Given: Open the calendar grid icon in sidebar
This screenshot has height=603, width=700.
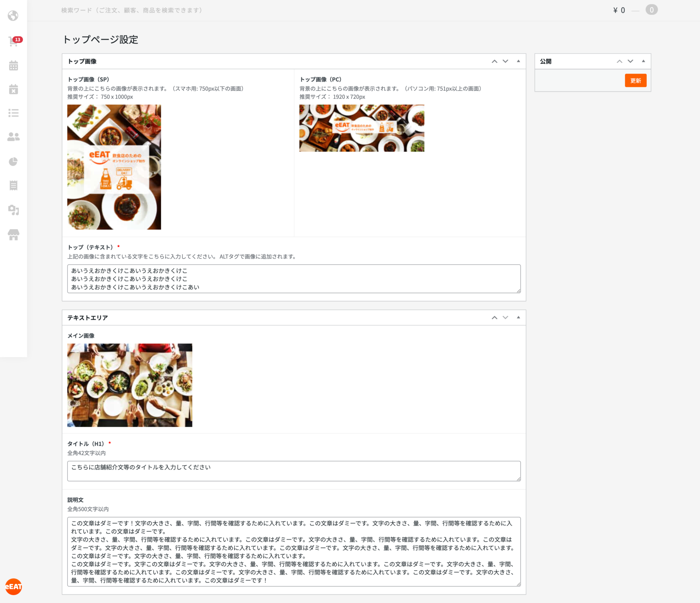Looking at the screenshot, I should tap(13, 66).
